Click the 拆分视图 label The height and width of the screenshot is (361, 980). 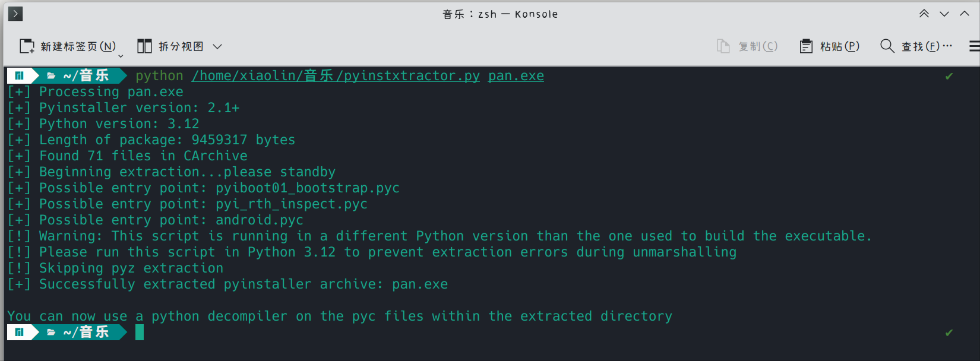181,46
